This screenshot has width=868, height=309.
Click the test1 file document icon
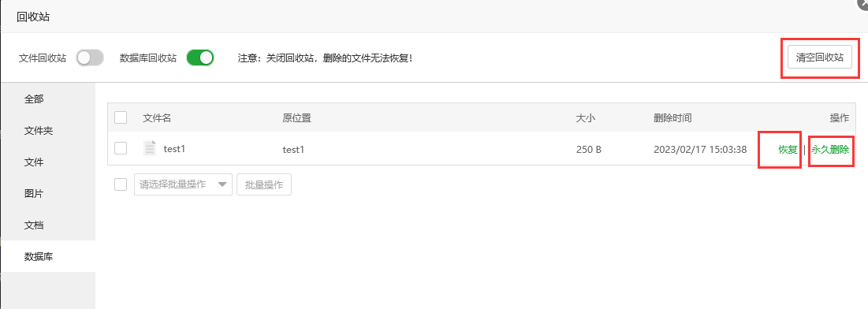click(150, 148)
